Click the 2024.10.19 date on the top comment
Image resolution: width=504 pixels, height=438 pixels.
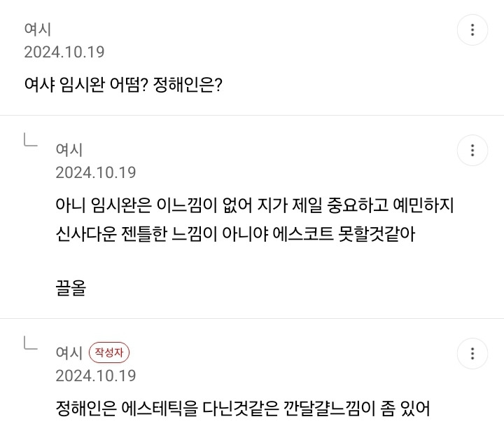(x=64, y=52)
